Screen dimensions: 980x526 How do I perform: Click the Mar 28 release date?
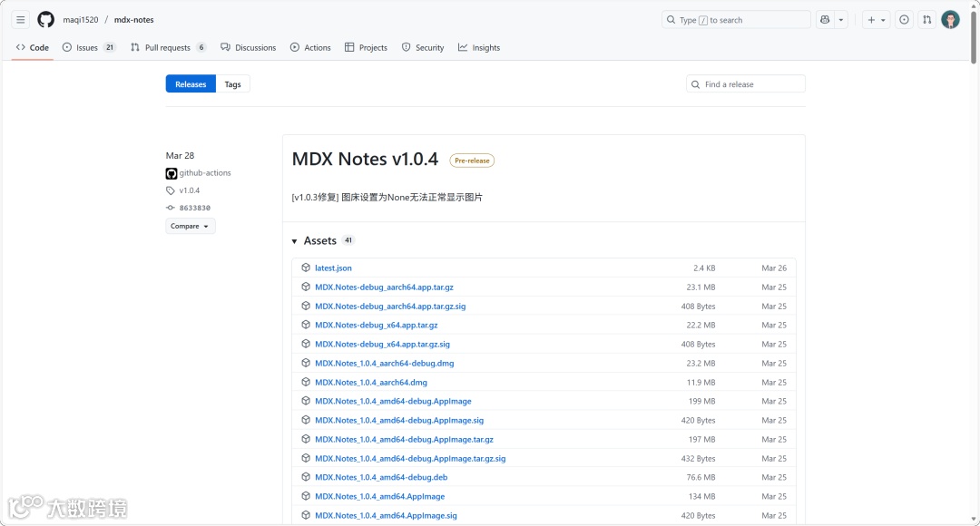[x=180, y=156]
